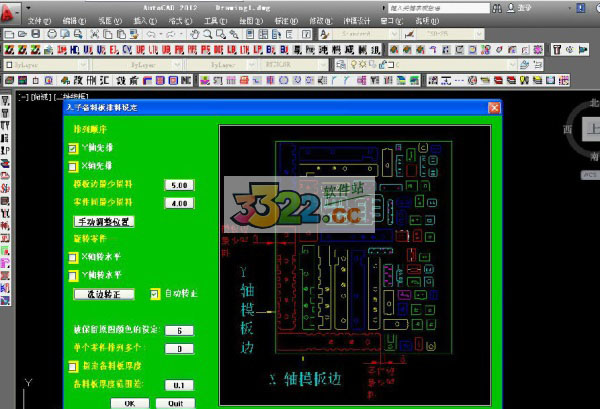Open the ISO-25 dimension style dropdown

click(x=451, y=34)
